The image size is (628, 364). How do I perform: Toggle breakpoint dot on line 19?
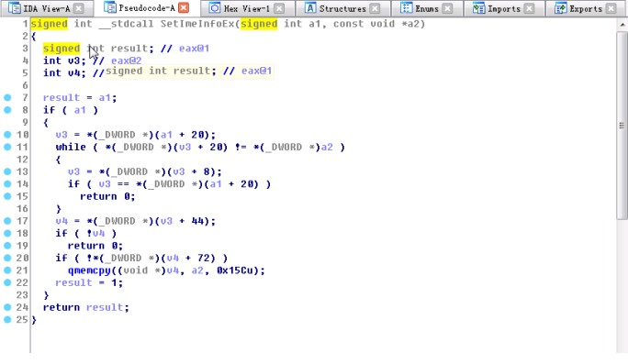coord(7,246)
